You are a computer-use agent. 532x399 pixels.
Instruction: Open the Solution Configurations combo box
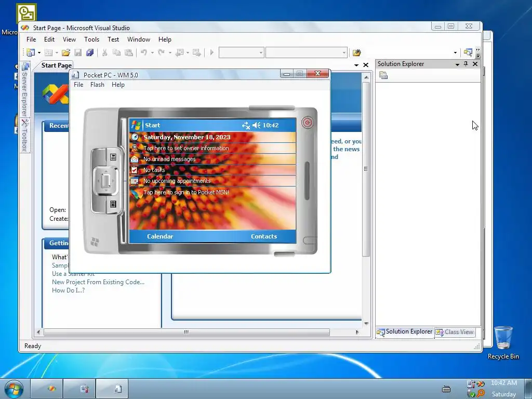click(241, 52)
